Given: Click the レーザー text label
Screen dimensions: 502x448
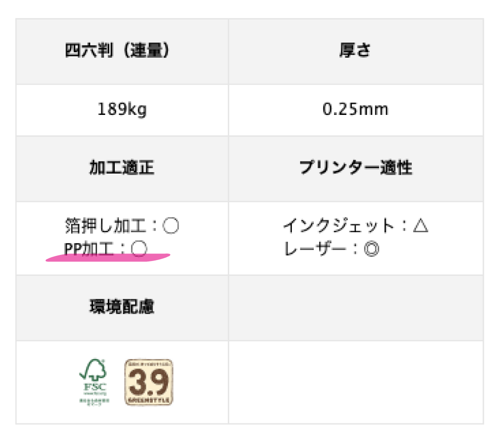Looking at the screenshot, I should (x=315, y=249).
